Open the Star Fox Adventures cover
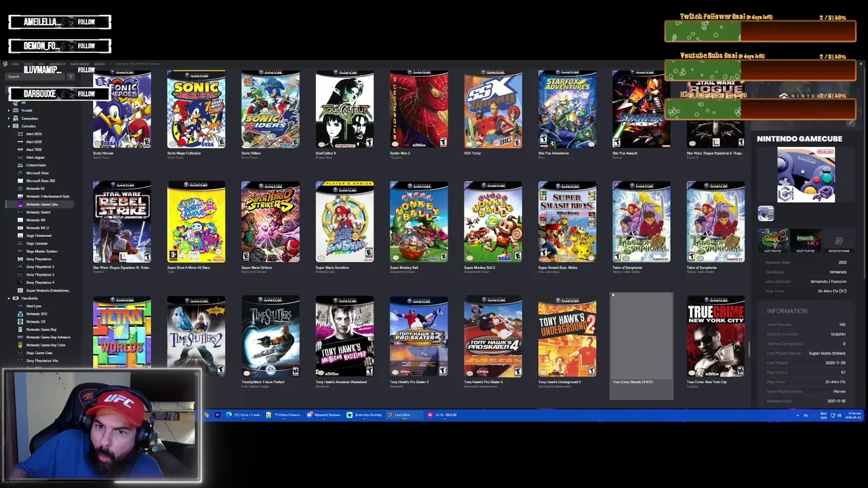This screenshot has height=488, width=868. [x=567, y=109]
